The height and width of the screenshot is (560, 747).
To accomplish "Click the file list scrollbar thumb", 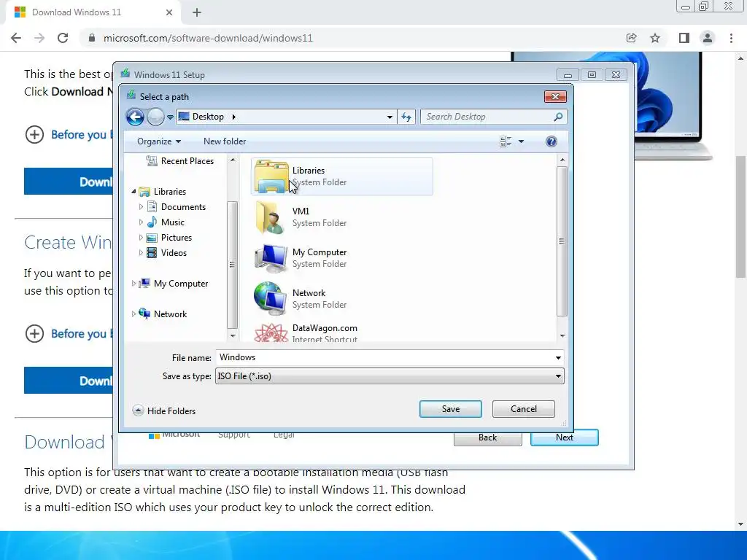I will click(562, 241).
